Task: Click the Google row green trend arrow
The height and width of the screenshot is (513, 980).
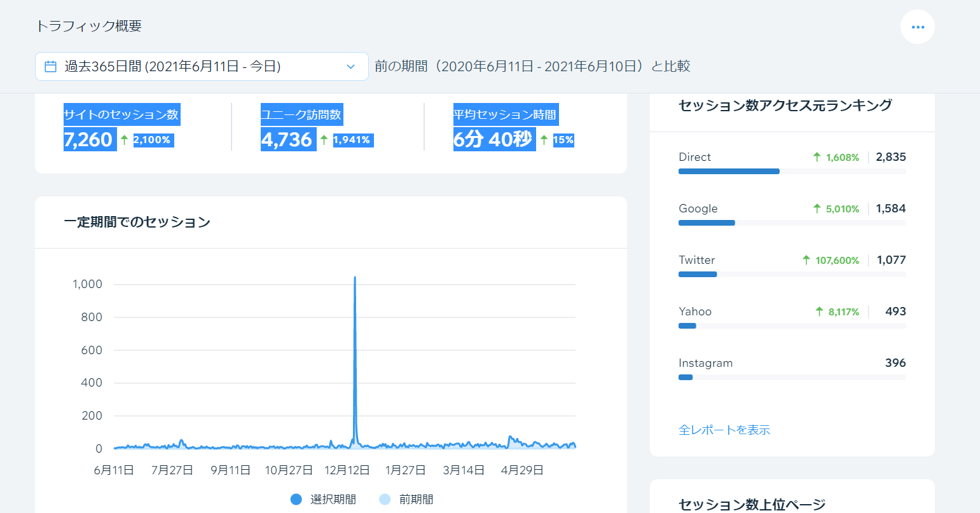Action: (x=817, y=209)
